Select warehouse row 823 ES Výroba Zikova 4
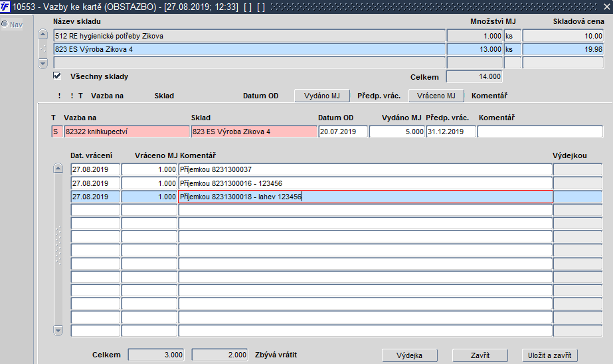This screenshot has height=364, width=613. [250, 49]
